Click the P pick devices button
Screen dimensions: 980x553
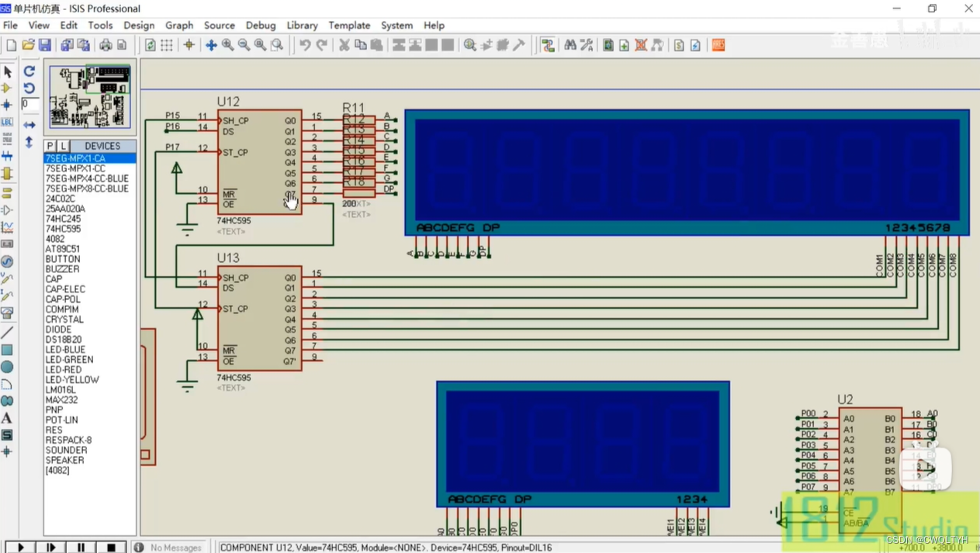pos(50,146)
